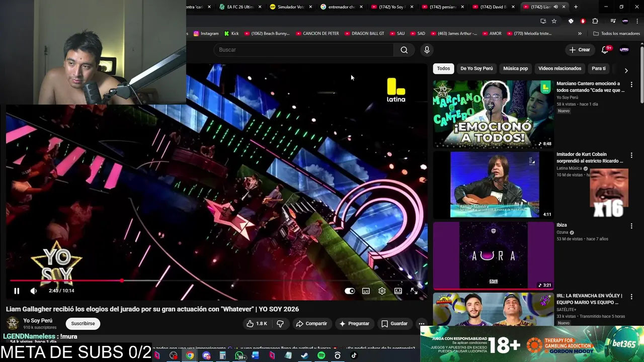Open the Chrome profile avatar

[625, 21]
